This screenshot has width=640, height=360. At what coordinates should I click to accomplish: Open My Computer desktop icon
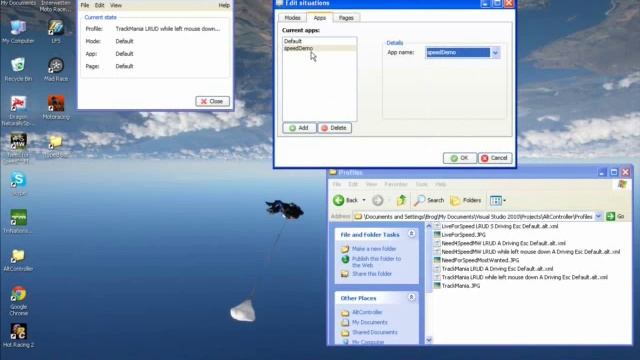18,31
